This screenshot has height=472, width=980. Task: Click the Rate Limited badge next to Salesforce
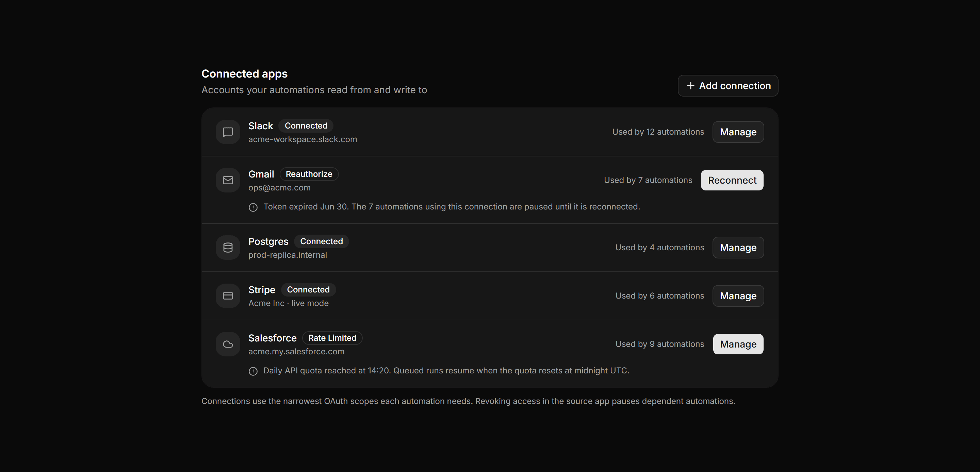point(332,338)
